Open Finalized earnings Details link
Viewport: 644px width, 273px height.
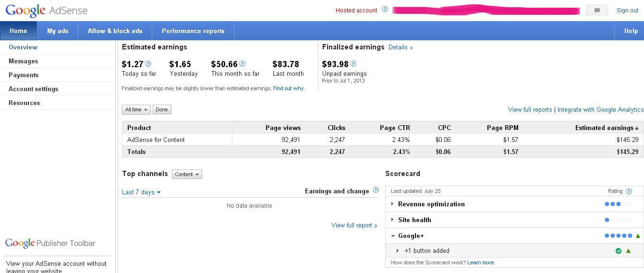click(x=401, y=47)
